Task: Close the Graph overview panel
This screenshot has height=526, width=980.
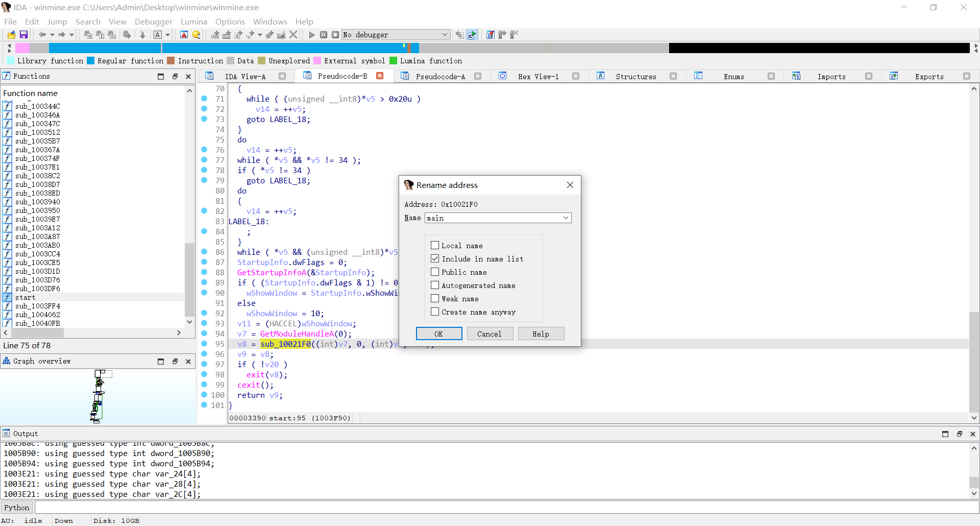Action: pos(188,361)
